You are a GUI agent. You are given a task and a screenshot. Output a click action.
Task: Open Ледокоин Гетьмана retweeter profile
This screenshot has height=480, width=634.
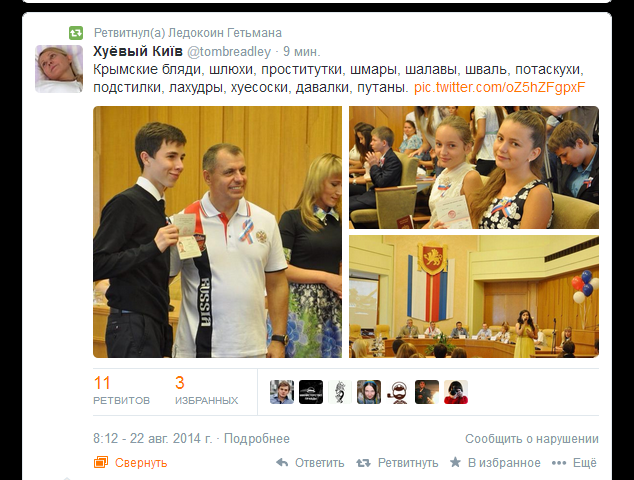225,33
